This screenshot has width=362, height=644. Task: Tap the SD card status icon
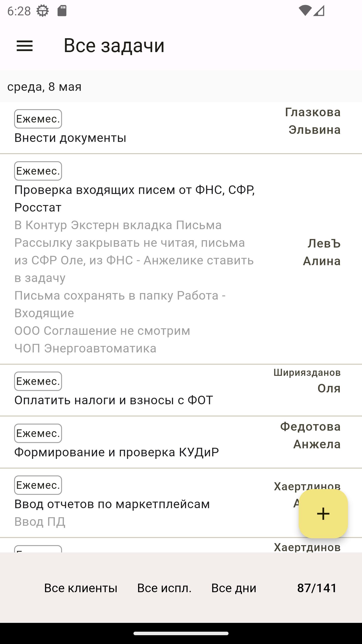62,11
